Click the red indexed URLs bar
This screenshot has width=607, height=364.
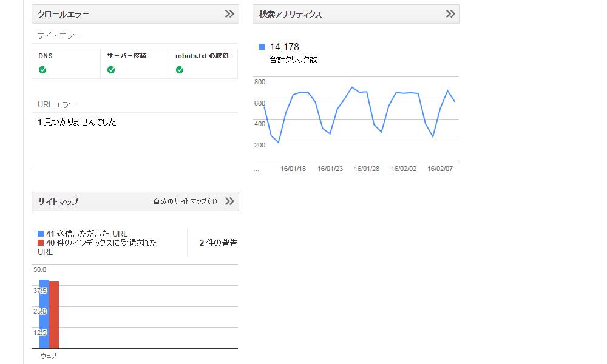[54, 314]
